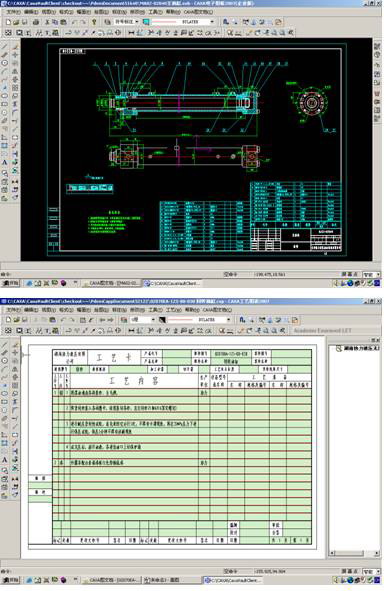This screenshot has height=591, width=384.
Task: Click the New file icon in the drawing window toolbar
Action: pyautogui.click(x=8, y=22)
